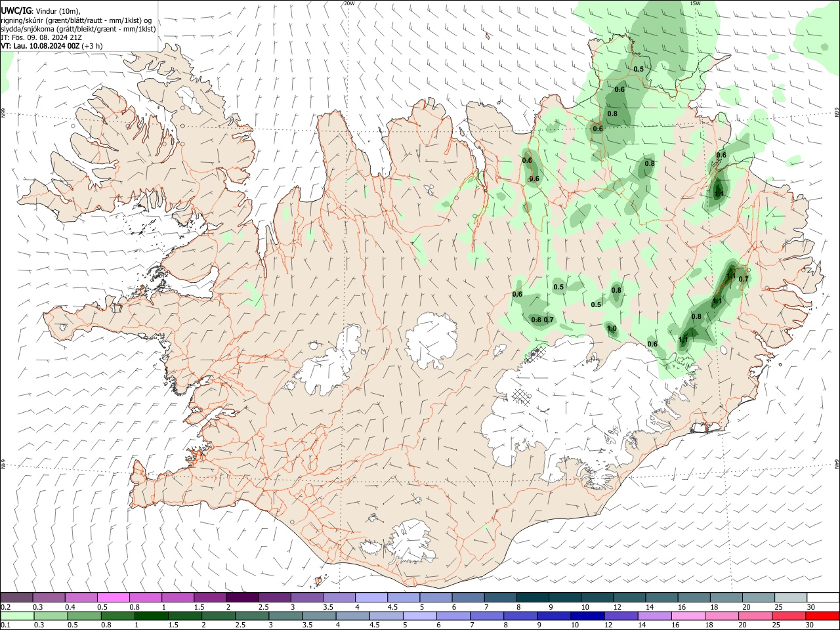Click the crimson swatch labeled 25 in lower legend
This screenshot has height=630, width=840.
(789, 616)
